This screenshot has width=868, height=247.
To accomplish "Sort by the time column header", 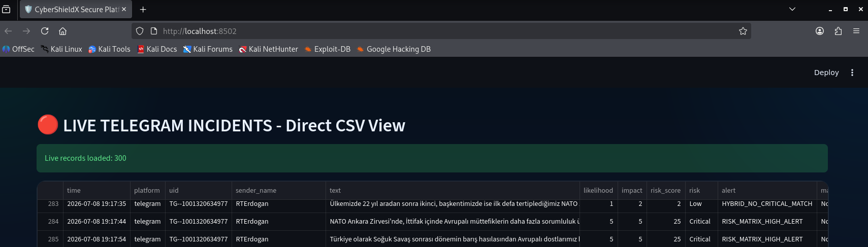I will point(97,190).
